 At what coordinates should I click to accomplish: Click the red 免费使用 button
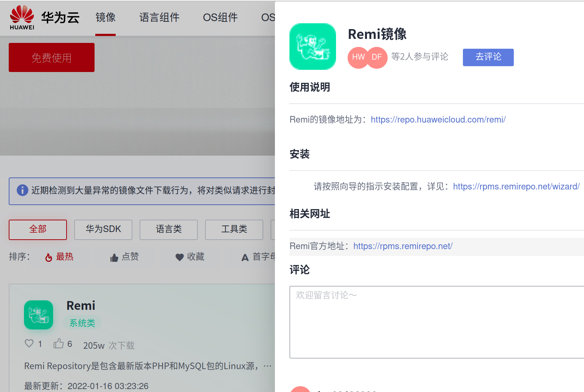coord(52,57)
